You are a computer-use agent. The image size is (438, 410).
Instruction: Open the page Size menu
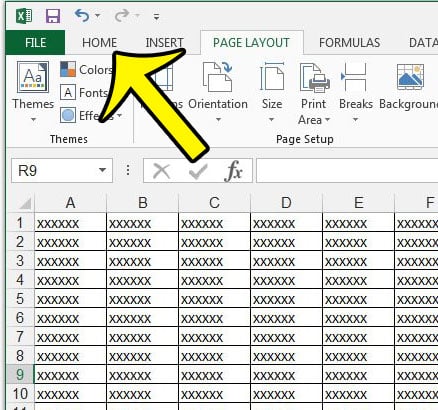tap(272, 92)
